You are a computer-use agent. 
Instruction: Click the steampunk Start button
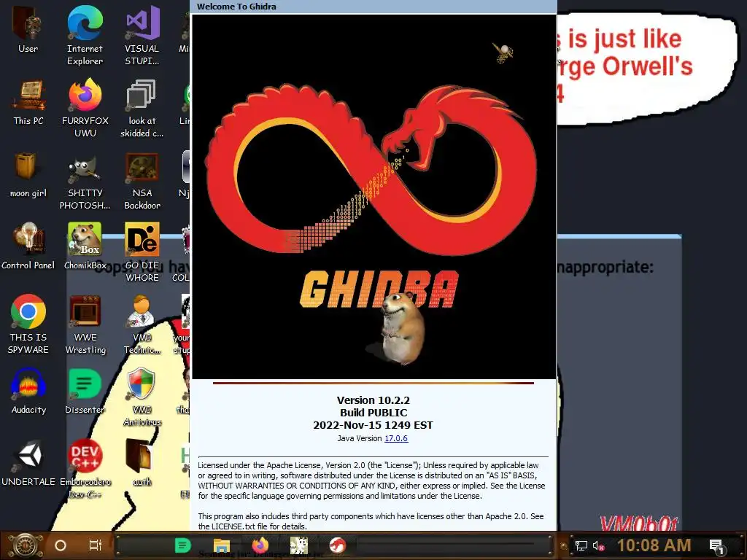(x=26, y=545)
